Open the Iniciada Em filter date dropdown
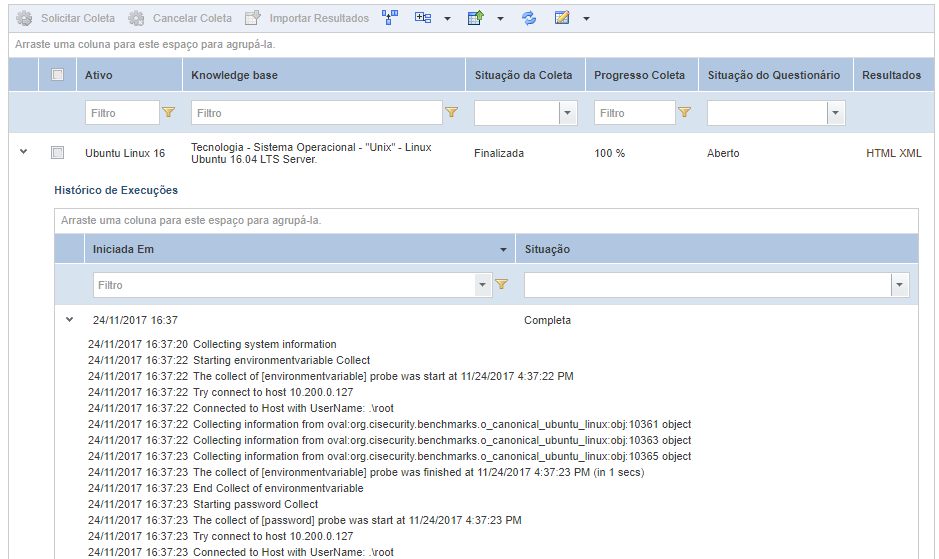The width and height of the screenshot is (939, 559). click(483, 285)
